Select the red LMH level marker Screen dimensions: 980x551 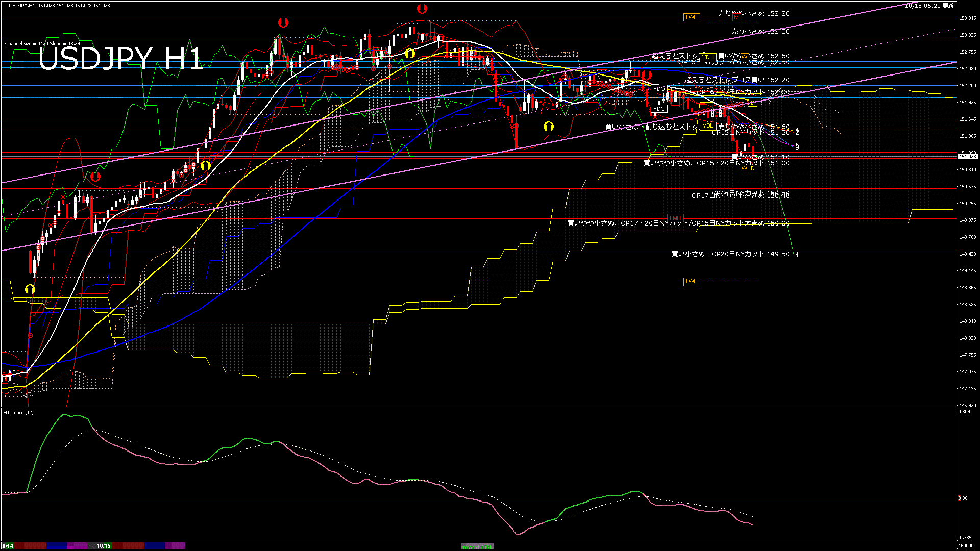pyautogui.click(x=675, y=218)
